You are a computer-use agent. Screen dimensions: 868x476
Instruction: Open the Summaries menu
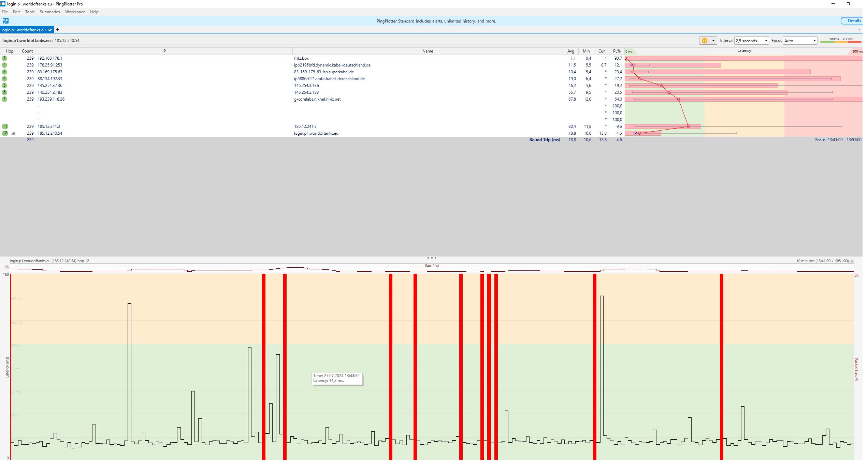pos(50,12)
